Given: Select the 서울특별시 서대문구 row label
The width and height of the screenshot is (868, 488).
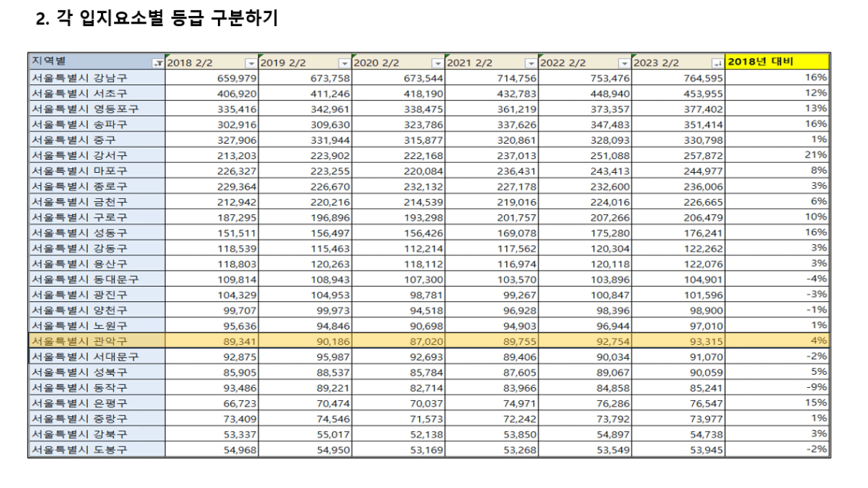Looking at the screenshot, I should click(96, 356).
